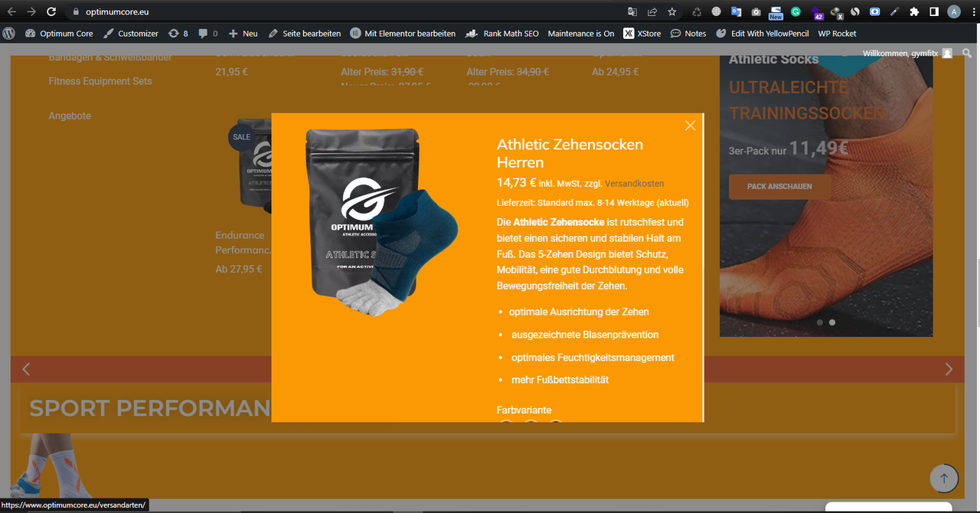Click the scroll-to-top arrow button
Screen dimensions: 980x513
(x=944, y=478)
